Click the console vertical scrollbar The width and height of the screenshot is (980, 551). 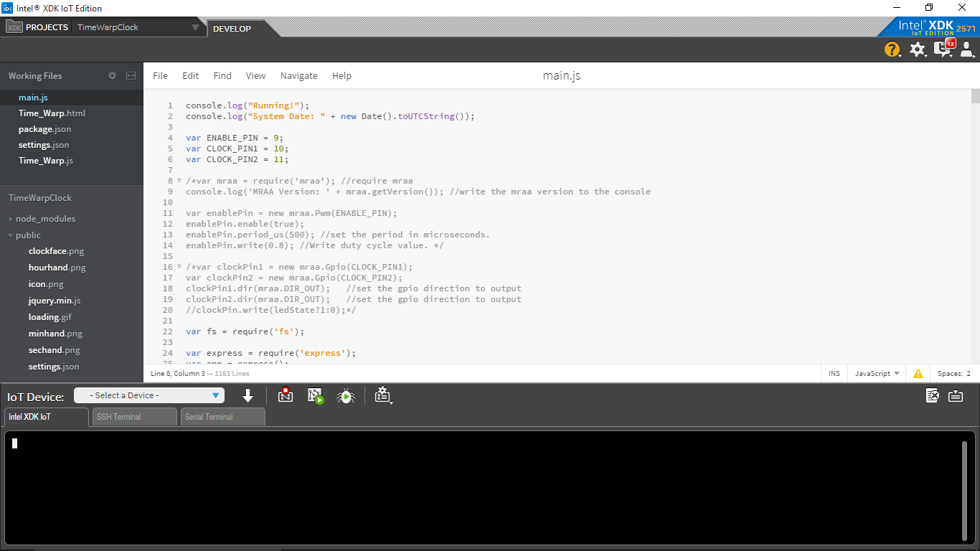point(964,490)
